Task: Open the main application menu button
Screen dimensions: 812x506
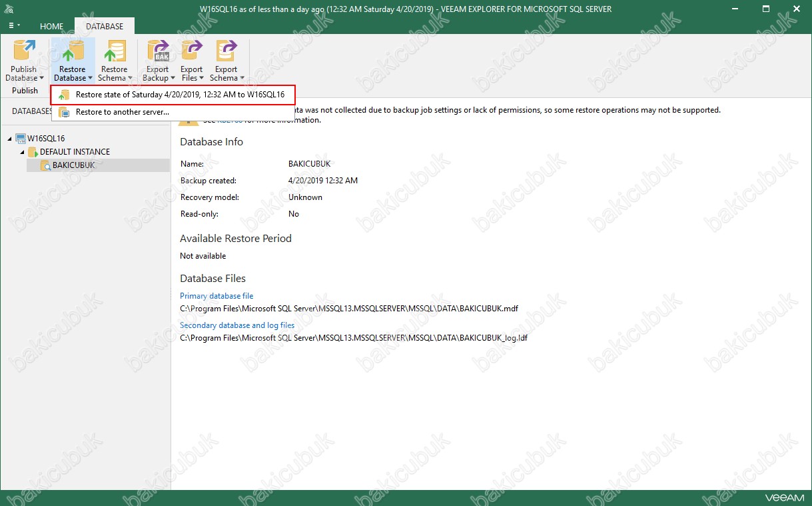Action: (x=15, y=25)
